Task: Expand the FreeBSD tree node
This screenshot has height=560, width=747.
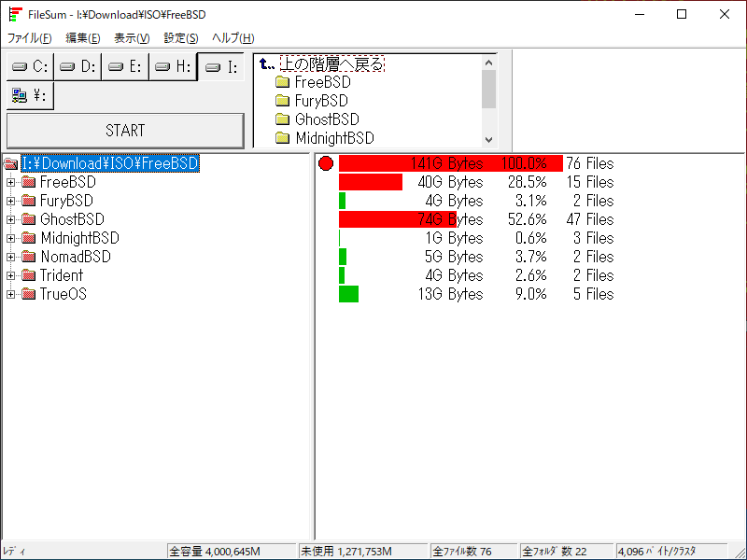Action: coord(10,182)
